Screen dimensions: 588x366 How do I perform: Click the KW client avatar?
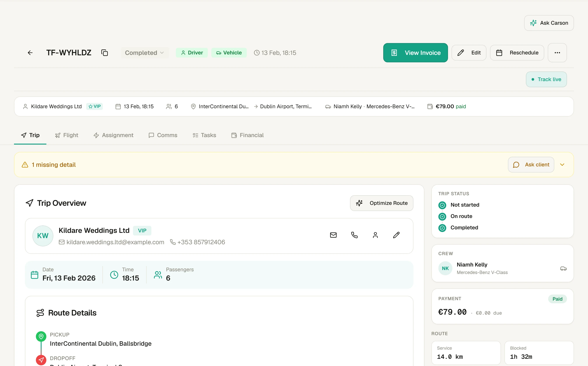pos(43,236)
